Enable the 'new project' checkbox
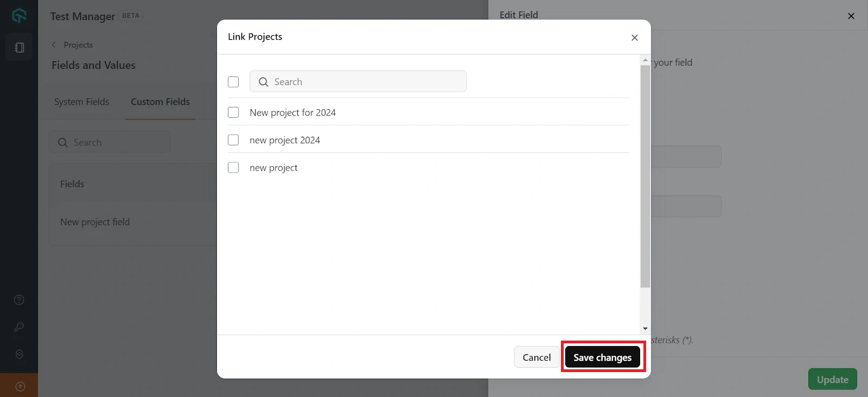This screenshot has width=868, height=397. 233,168
